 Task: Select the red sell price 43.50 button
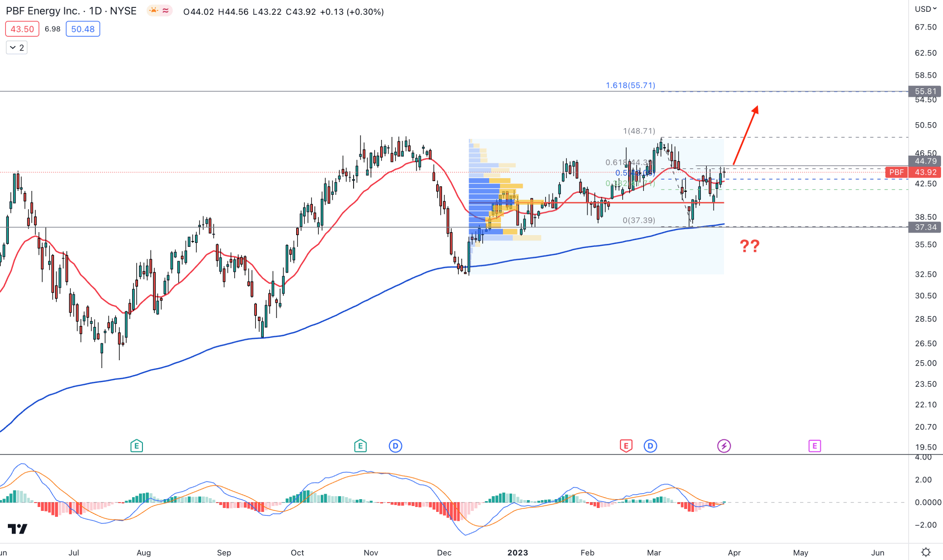tap(22, 29)
